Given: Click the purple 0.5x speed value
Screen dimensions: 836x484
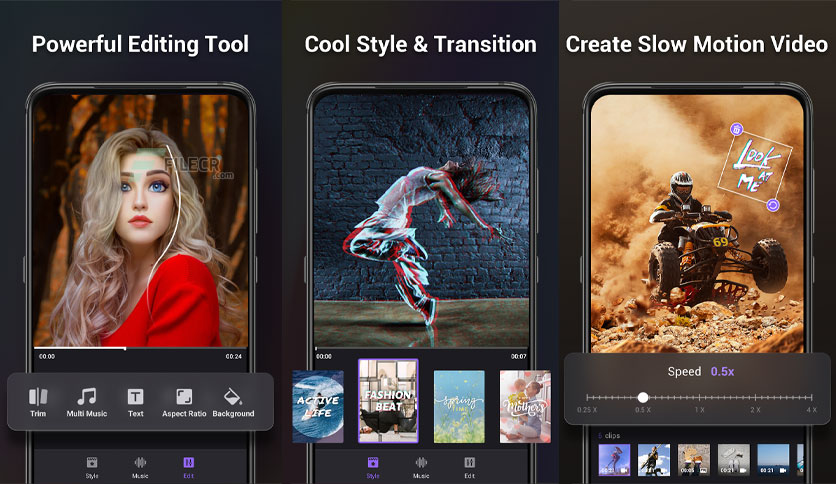Looking at the screenshot, I should 722,372.
